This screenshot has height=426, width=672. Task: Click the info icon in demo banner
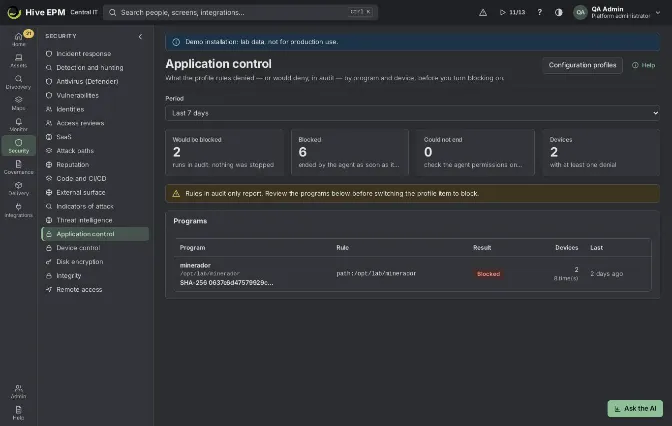point(176,42)
